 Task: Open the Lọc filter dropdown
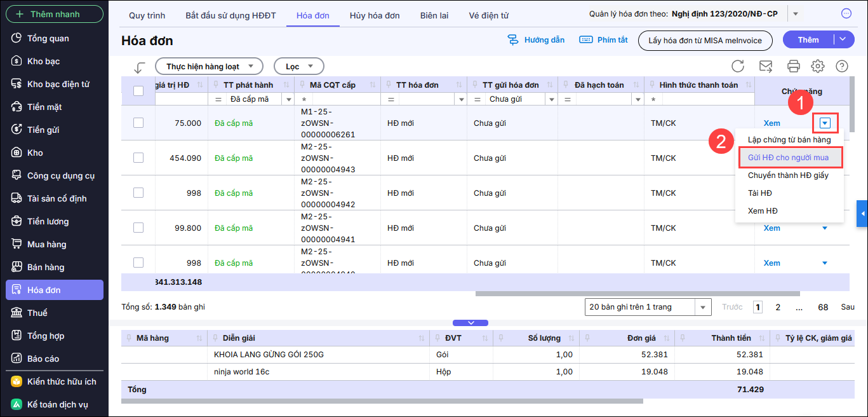pyautogui.click(x=298, y=66)
